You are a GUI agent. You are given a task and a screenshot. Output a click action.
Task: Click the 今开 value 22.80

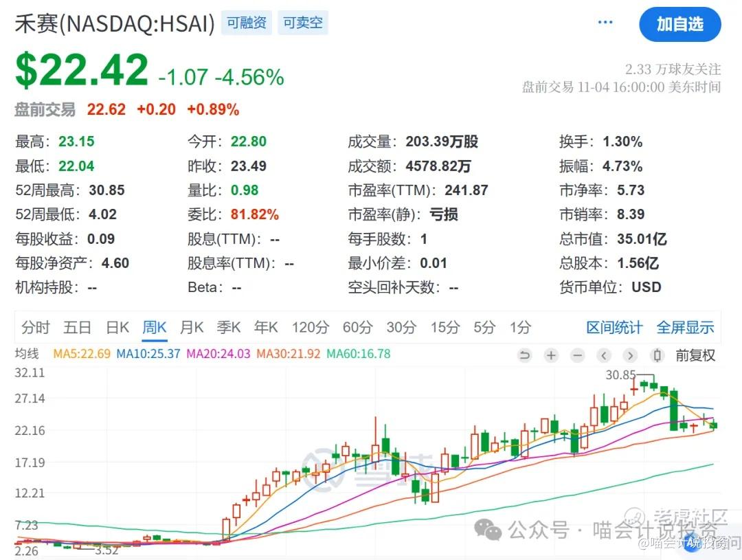(249, 141)
